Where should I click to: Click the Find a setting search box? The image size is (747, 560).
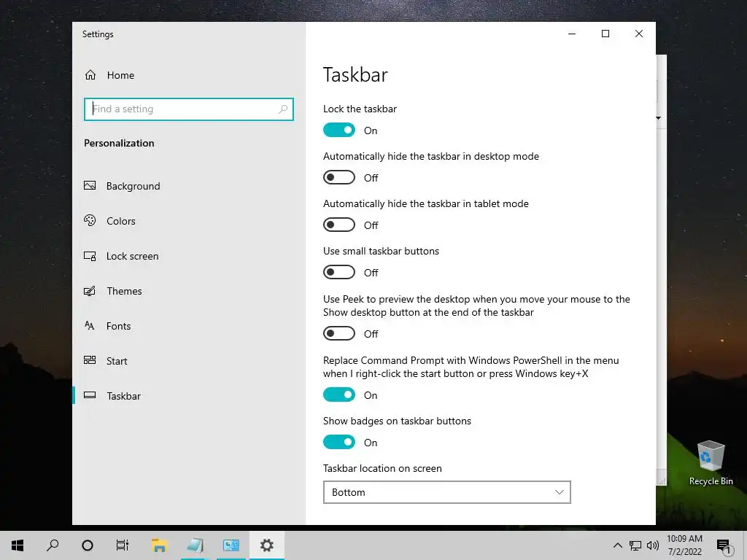point(189,109)
